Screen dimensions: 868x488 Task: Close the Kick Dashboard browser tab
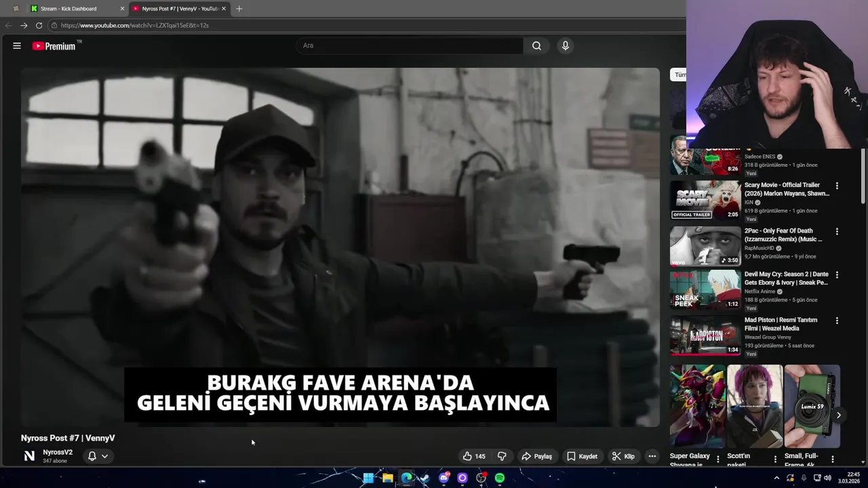pyautogui.click(x=123, y=9)
